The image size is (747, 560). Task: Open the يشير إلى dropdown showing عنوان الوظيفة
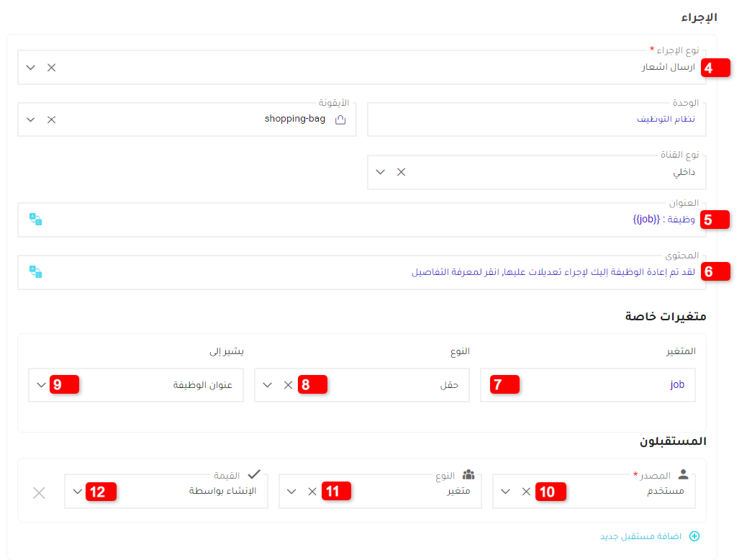click(42, 384)
